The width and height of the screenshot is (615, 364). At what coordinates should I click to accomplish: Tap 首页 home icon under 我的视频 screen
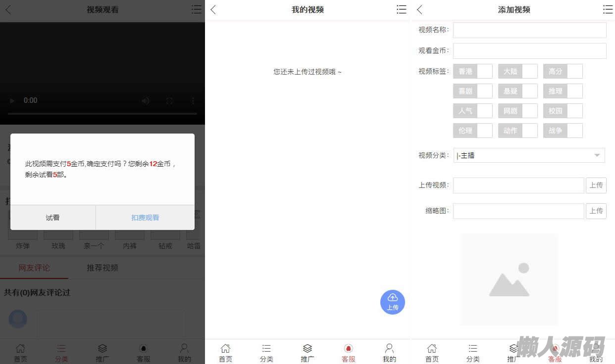click(x=225, y=353)
